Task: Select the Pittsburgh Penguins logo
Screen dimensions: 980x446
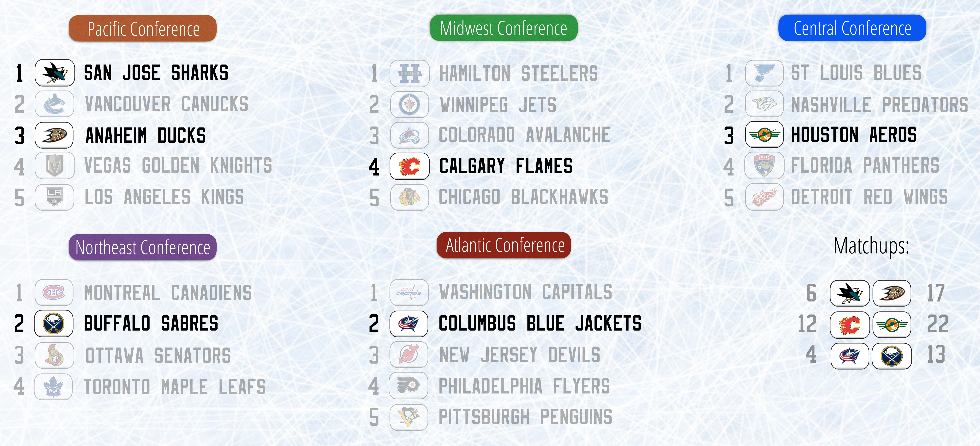Action: tap(409, 417)
